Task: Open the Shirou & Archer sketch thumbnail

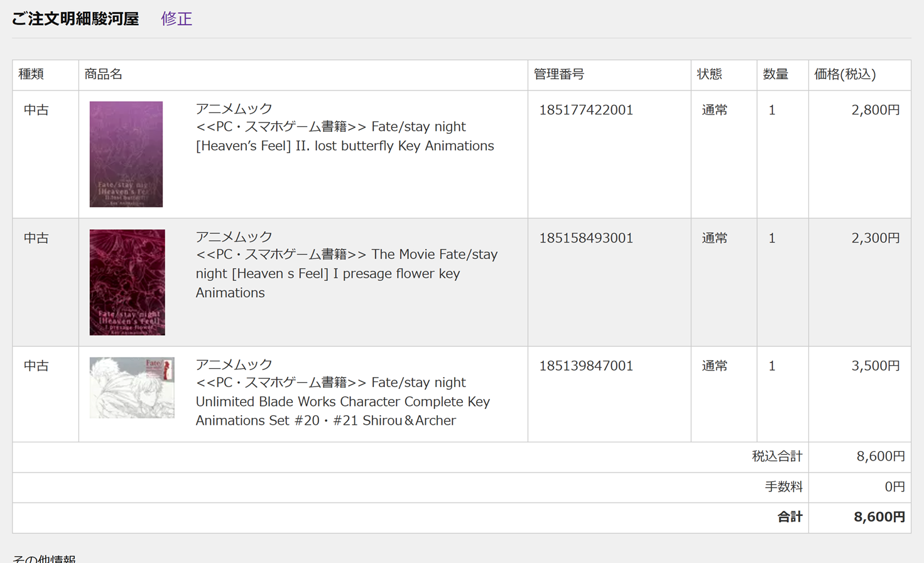Action: click(x=132, y=388)
